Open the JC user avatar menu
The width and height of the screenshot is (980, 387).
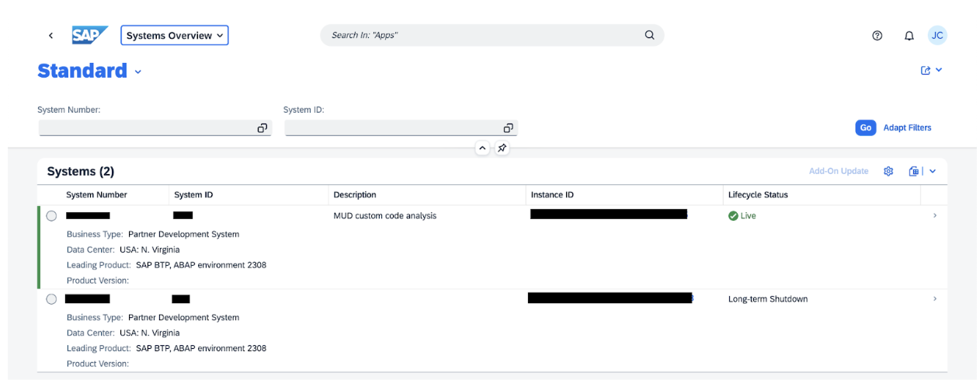click(x=937, y=36)
